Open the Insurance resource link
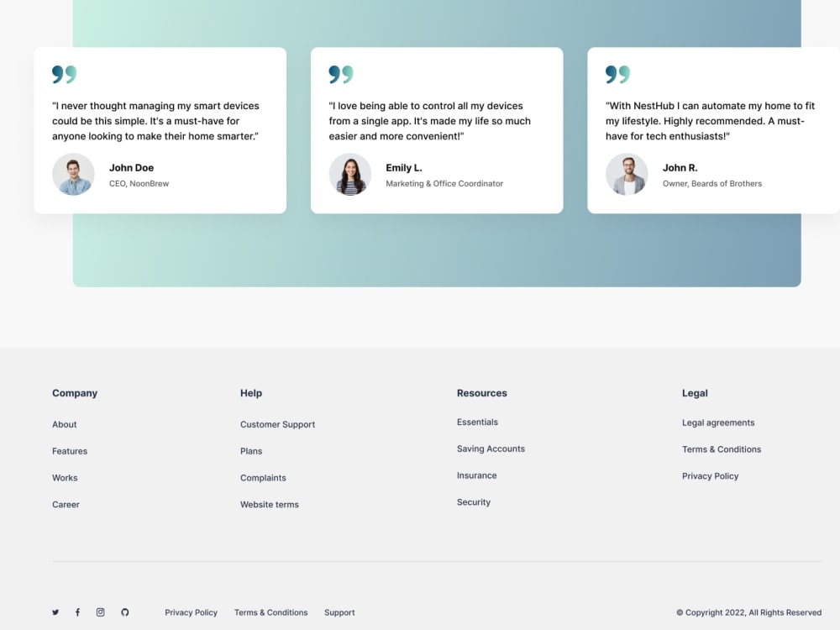Image resolution: width=840 pixels, height=630 pixels. (x=477, y=475)
